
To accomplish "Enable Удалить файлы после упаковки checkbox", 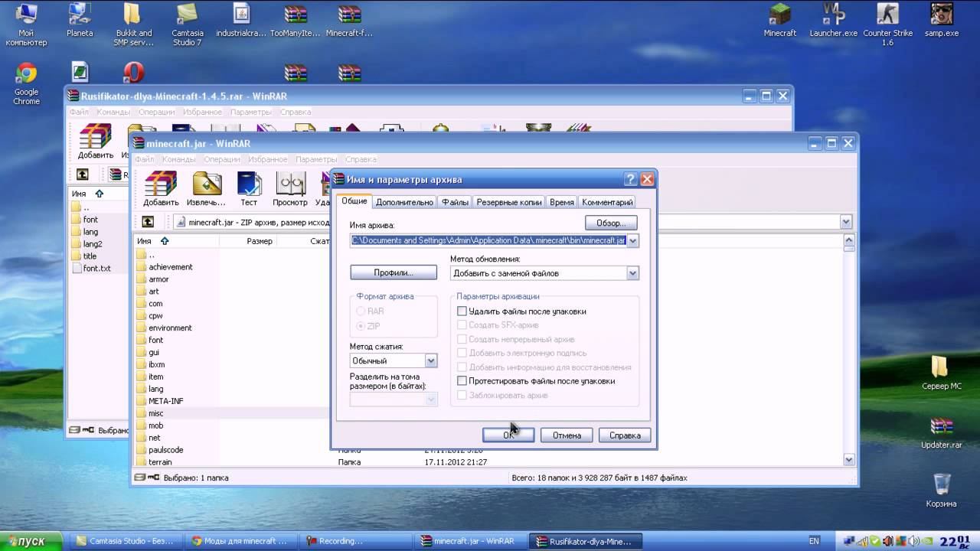I will click(462, 311).
